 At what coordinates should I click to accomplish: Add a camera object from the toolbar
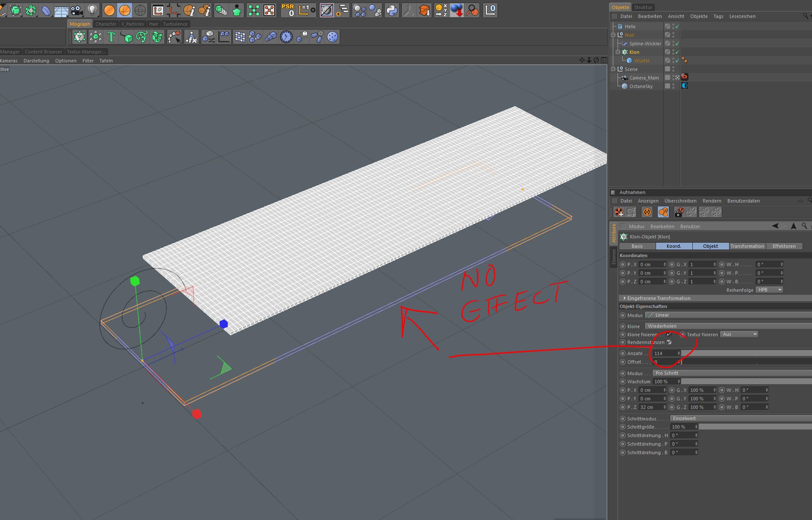(x=77, y=10)
